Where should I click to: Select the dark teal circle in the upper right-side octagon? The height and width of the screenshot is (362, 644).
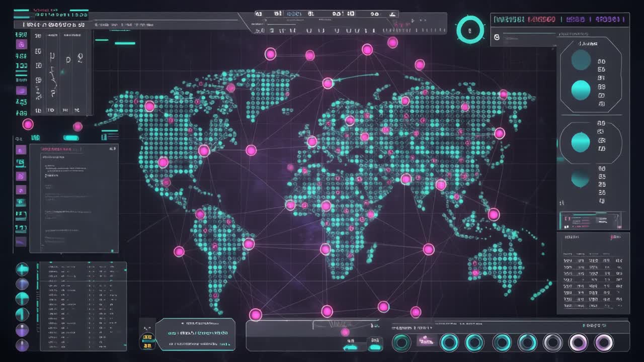coord(581,60)
